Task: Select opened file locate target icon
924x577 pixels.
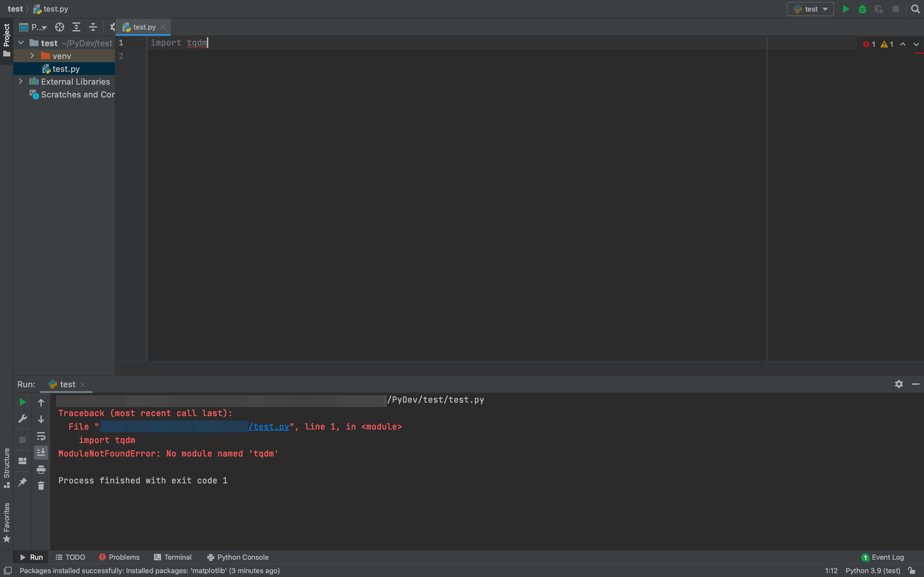Action: click(60, 27)
